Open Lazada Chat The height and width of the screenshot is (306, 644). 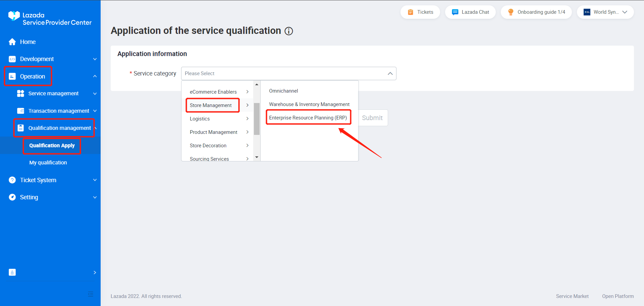click(470, 12)
